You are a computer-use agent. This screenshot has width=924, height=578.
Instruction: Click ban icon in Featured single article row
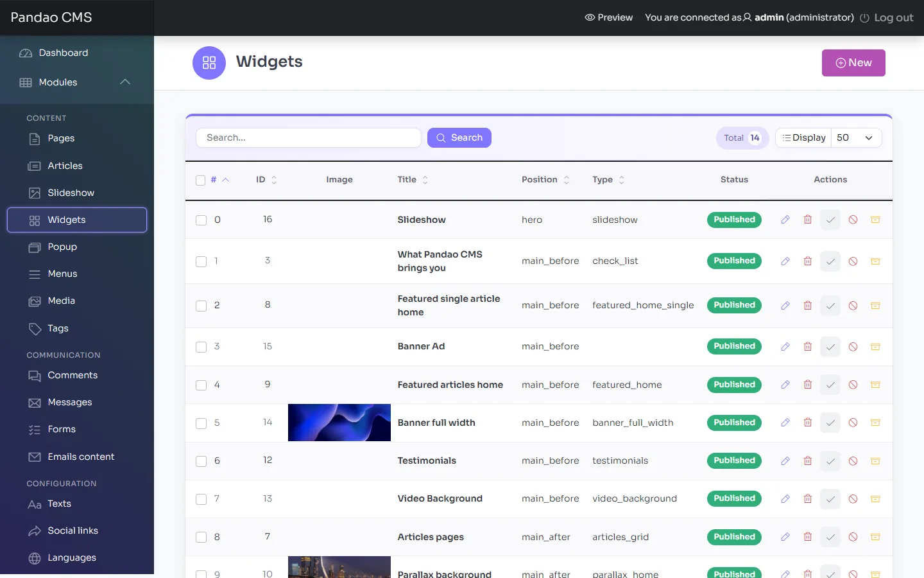(x=853, y=306)
